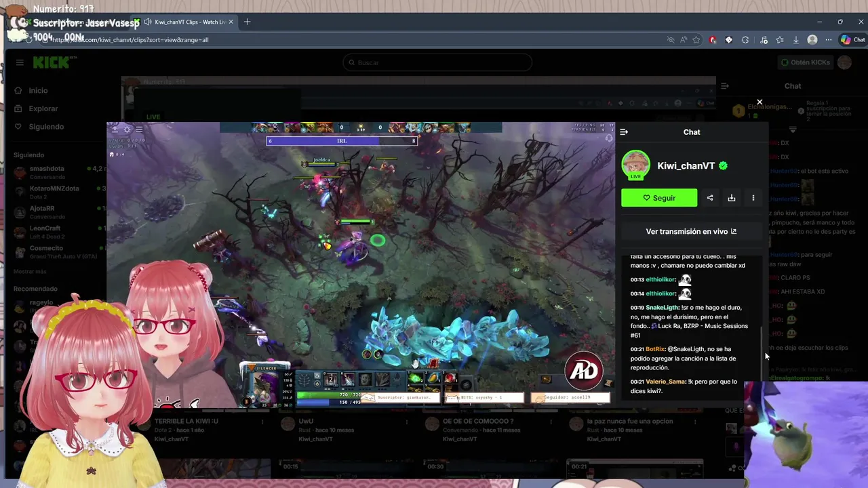Open la paz nunca fue una opcion clip
Image resolution: width=868 pixels, height=488 pixels.
629,422
